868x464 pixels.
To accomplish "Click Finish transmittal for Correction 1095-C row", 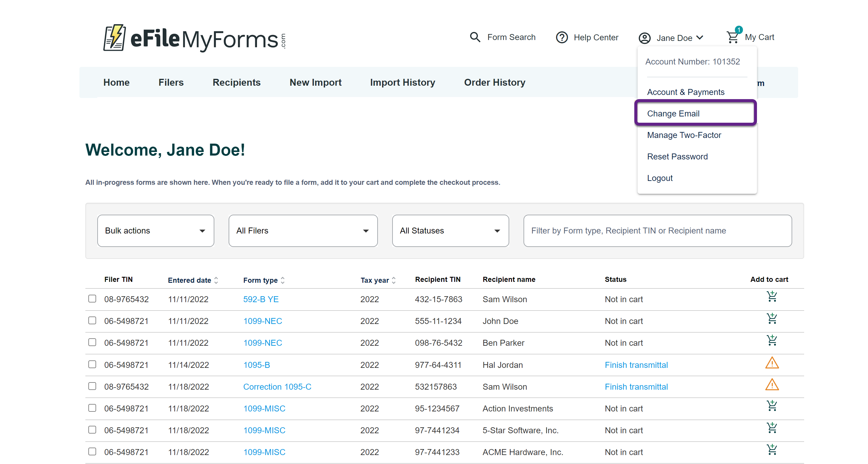I will [636, 387].
